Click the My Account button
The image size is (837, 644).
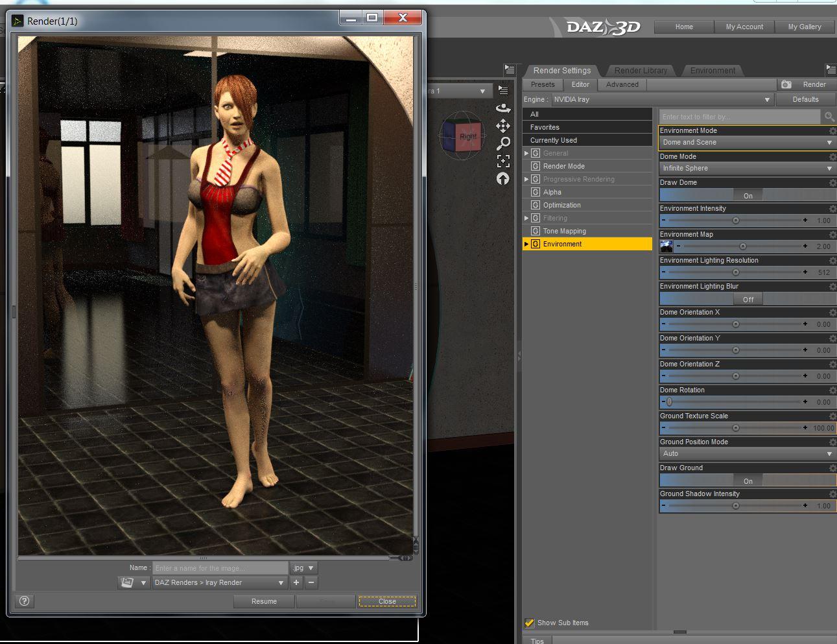[x=744, y=27]
